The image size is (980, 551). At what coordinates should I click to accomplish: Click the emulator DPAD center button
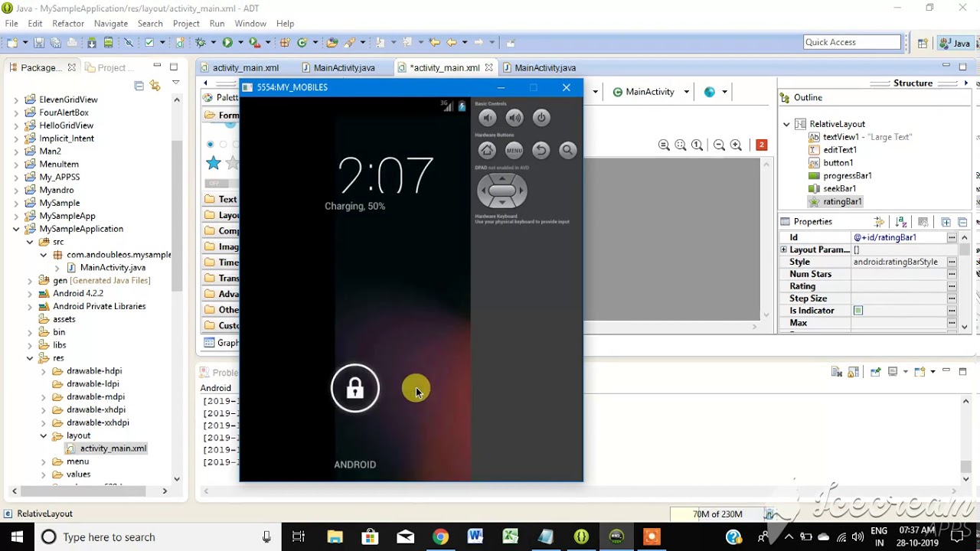(x=502, y=191)
